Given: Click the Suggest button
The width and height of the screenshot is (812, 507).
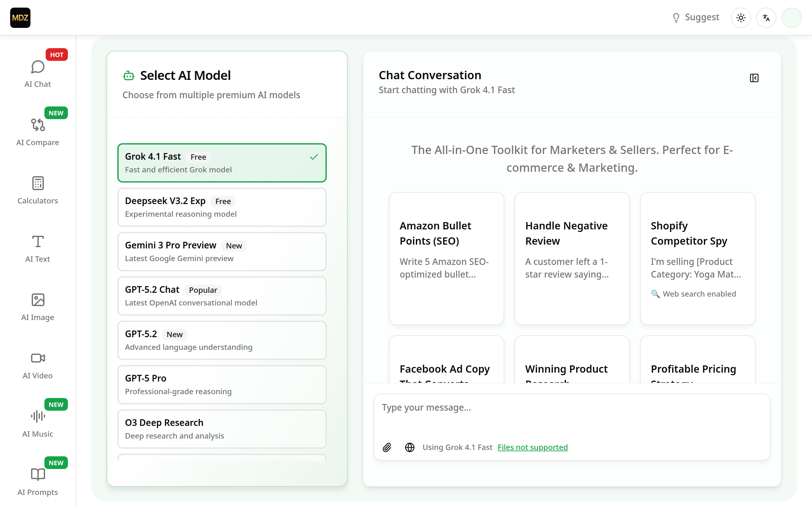Looking at the screenshot, I should pos(696,17).
